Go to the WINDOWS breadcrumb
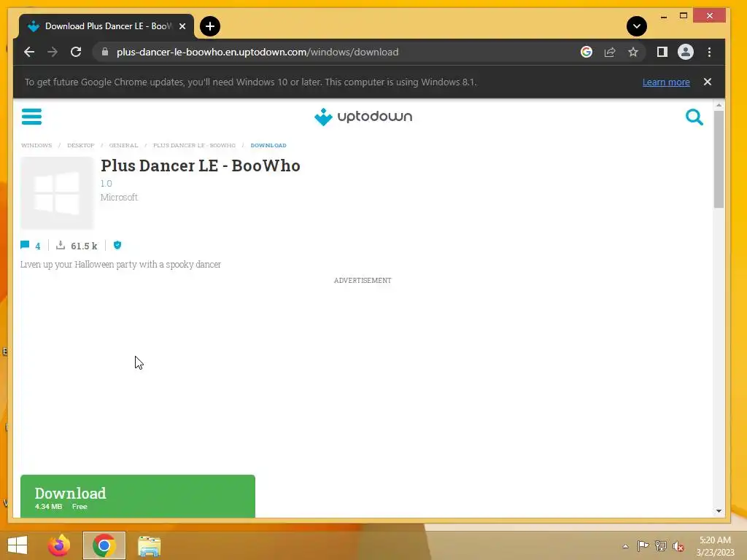The image size is (747, 560). click(36, 145)
